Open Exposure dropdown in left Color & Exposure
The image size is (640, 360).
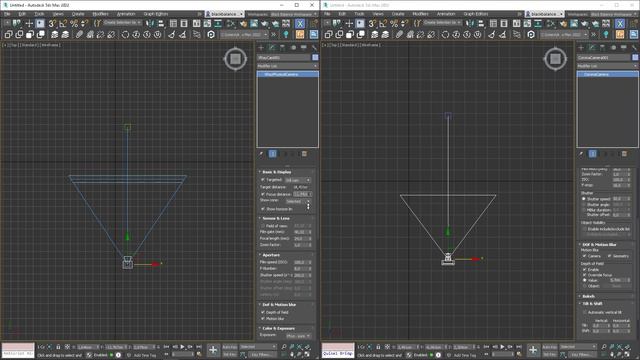298,336
